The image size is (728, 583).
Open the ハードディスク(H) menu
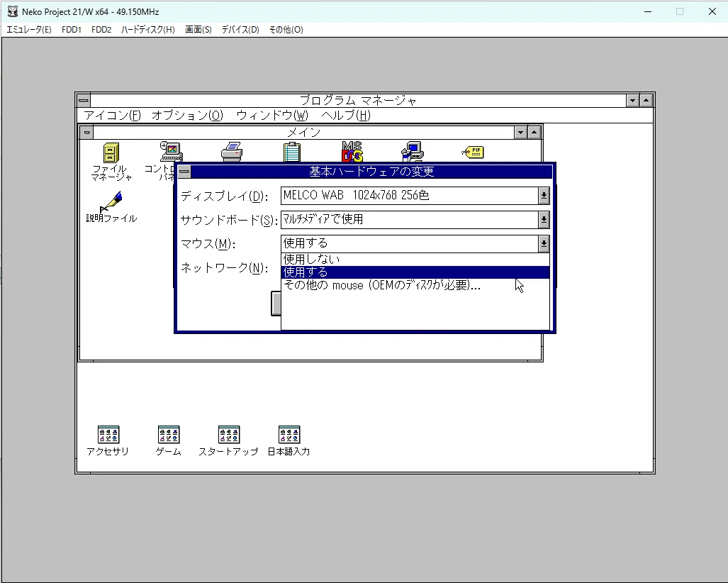click(148, 30)
